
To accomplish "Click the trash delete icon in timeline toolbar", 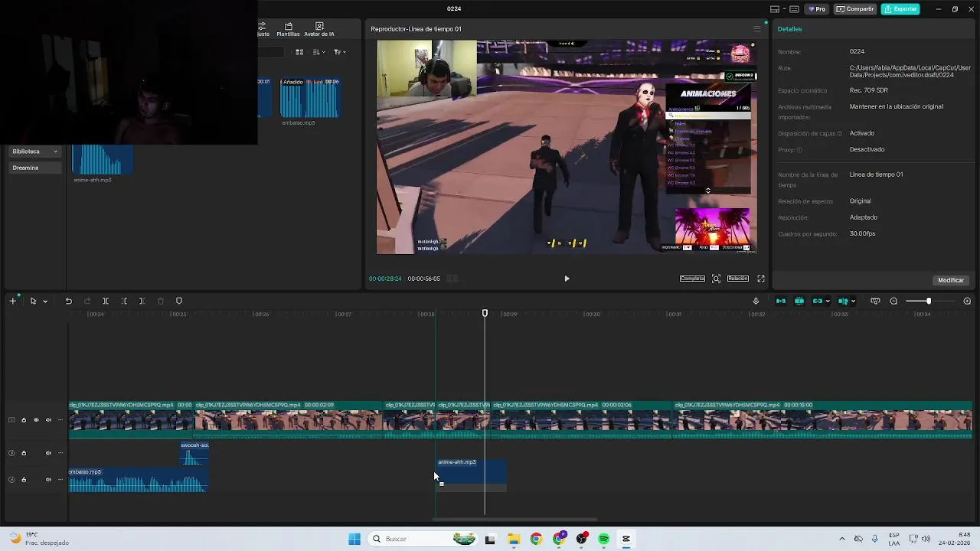I will (x=161, y=301).
